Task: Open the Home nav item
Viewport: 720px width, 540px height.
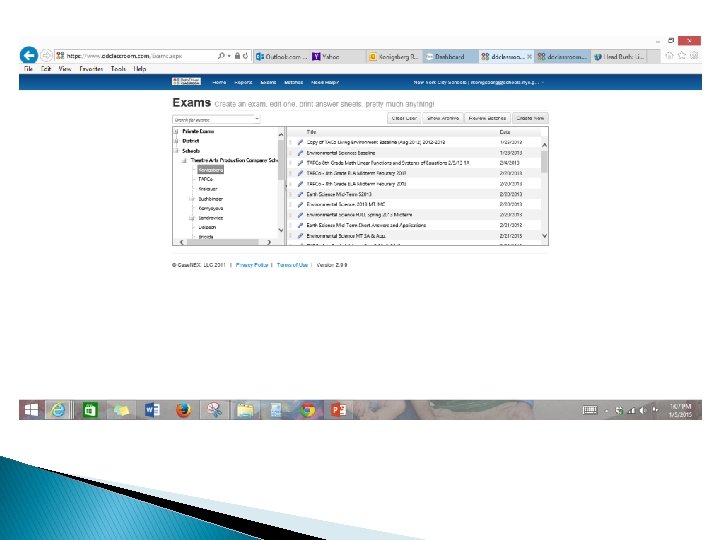Action: click(x=219, y=82)
